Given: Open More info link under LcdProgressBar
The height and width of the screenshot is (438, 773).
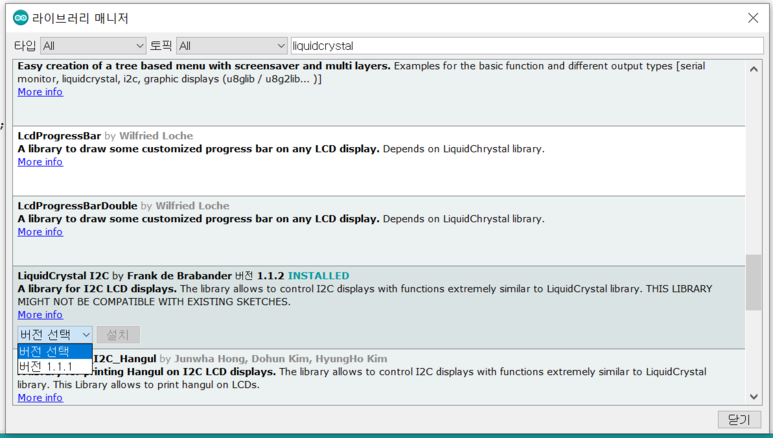Looking at the screenshot, I should coord(40,162).
